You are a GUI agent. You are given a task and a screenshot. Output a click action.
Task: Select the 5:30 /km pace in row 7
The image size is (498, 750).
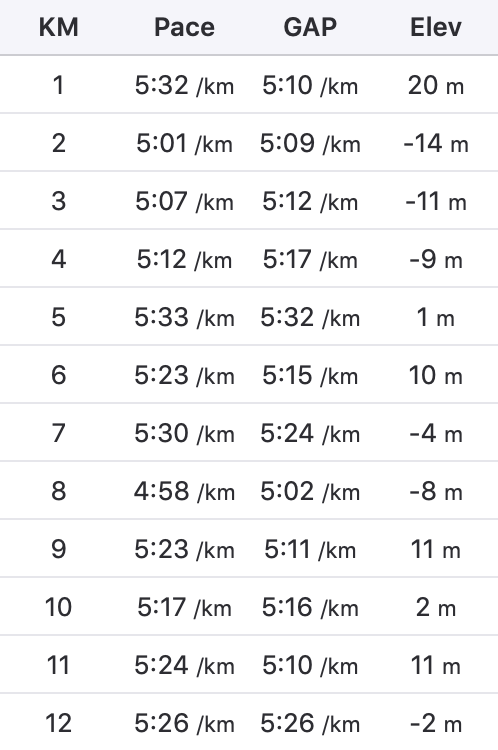click(184, 433)
